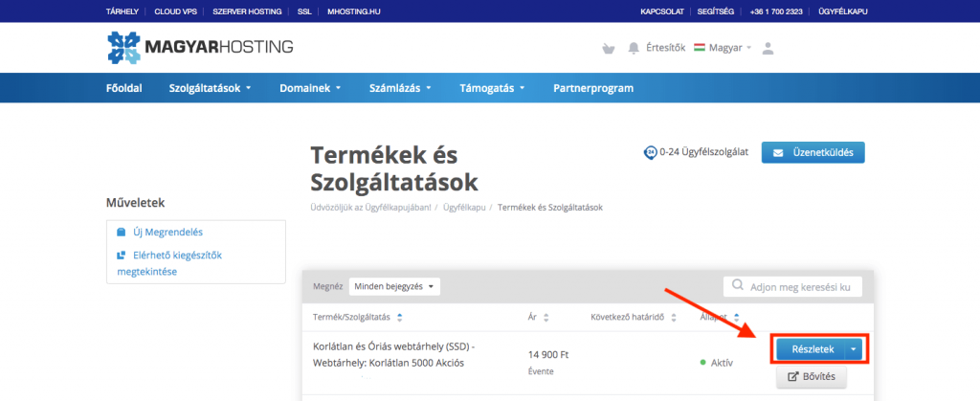Expand the Számlázás menu
This screenshot has height=401, width=980.
point(400,88)
